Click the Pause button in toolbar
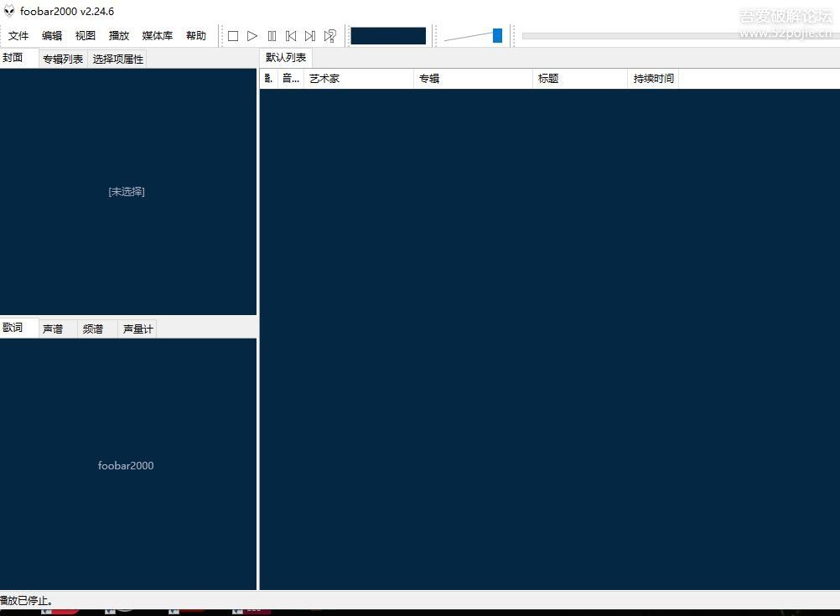Viewport: 840px width, 616px height. [x=272, y=36]
